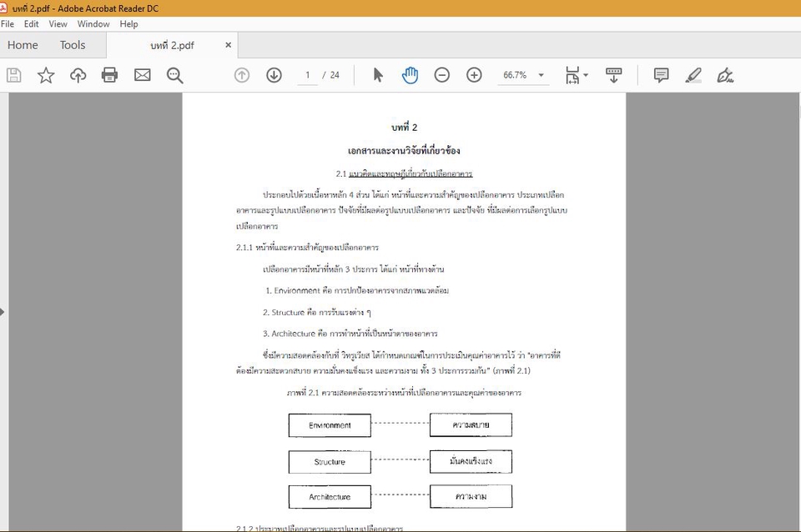Viewport: 801px width, 532px height.
Task: Switch to the Tools tab
Action: (73, 45)
